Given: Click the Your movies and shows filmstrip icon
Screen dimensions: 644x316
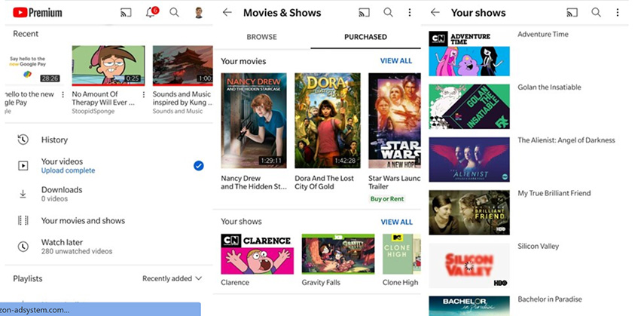Looking at the screenshot, I should click(23, 220).
